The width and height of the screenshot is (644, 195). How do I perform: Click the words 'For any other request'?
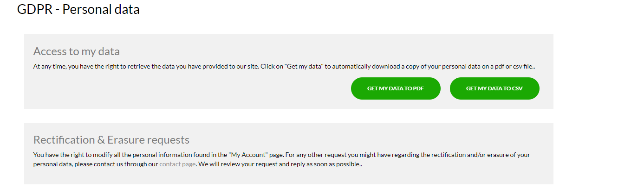316,155
